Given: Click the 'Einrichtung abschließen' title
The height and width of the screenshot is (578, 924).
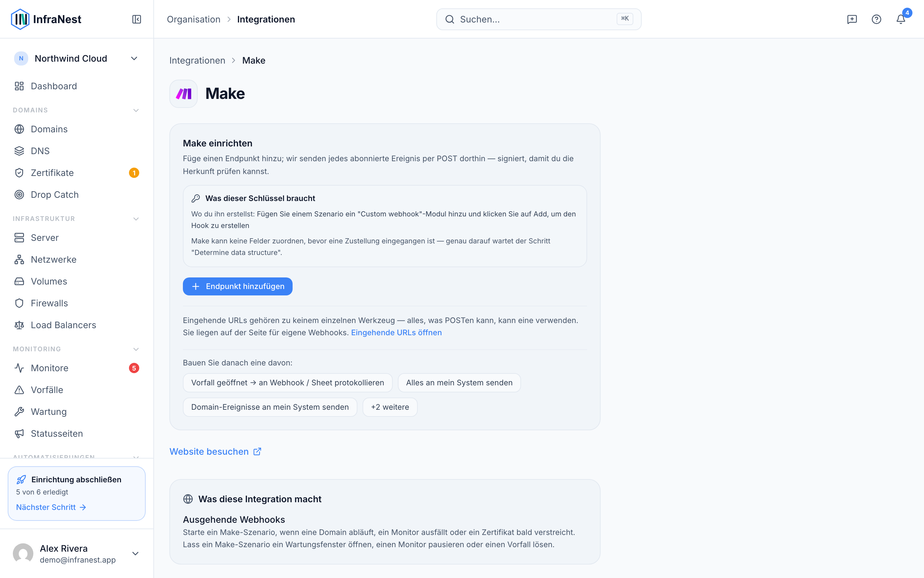Looking at the screenshot, I should [x=76, y=479].
